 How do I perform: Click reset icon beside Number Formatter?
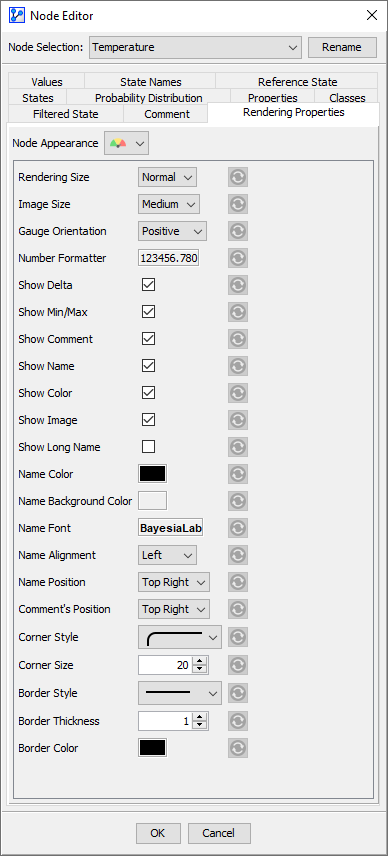[x=238, y=258]
